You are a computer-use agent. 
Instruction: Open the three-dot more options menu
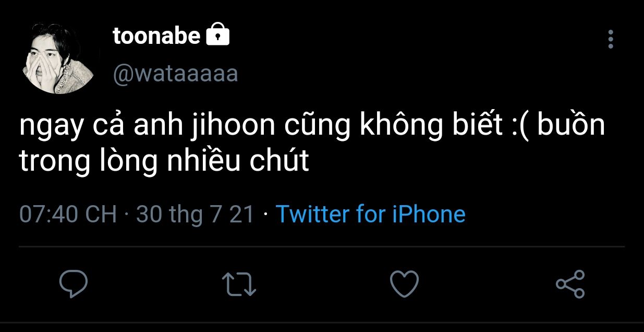[611, 39]
